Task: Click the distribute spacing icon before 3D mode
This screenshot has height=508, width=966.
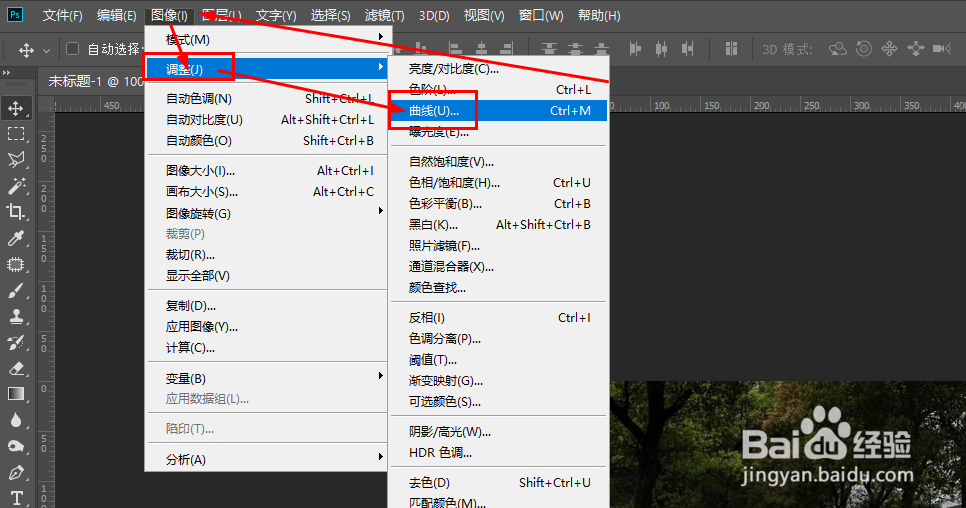Action: coord(731,49)
